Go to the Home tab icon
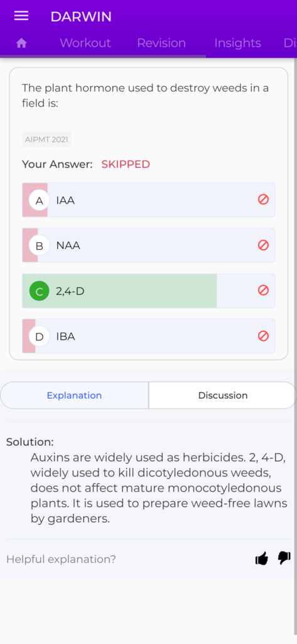 click(x=21, y=43)
